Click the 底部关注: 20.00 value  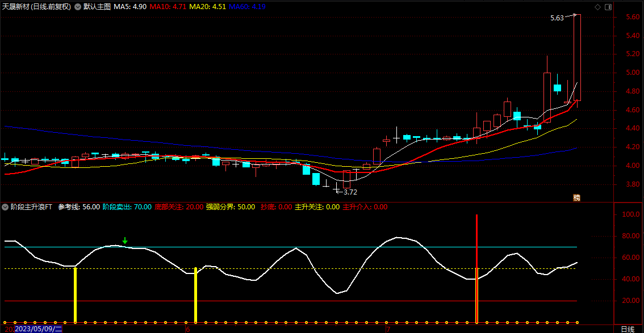point(179,207)
